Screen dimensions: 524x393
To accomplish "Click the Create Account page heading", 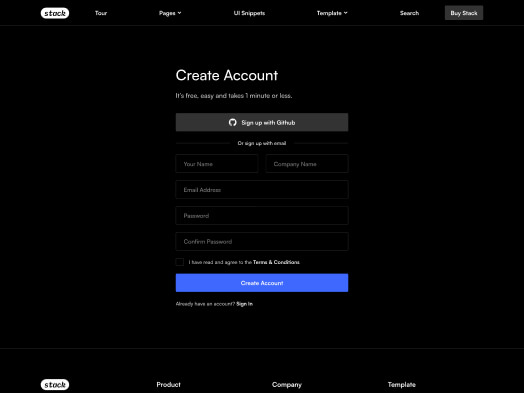I will pos(227,75).
